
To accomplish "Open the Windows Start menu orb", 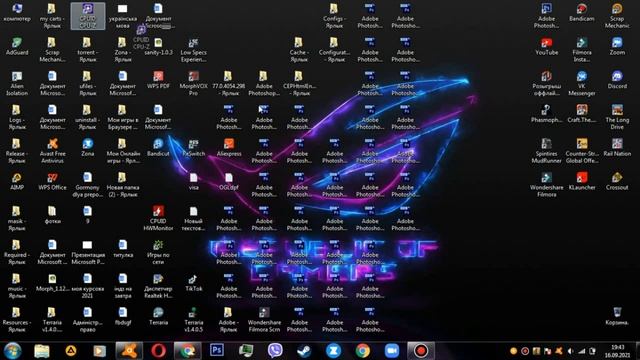I will (13, 351).
